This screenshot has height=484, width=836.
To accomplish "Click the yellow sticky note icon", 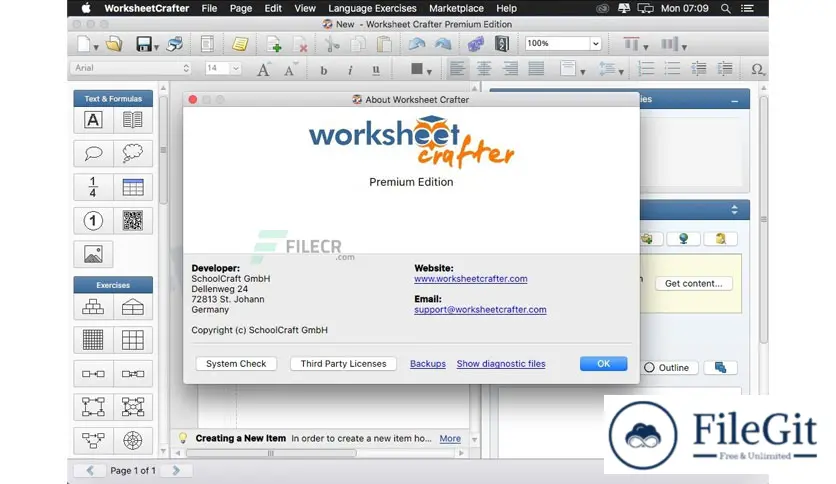I will (x=239, y=44).
